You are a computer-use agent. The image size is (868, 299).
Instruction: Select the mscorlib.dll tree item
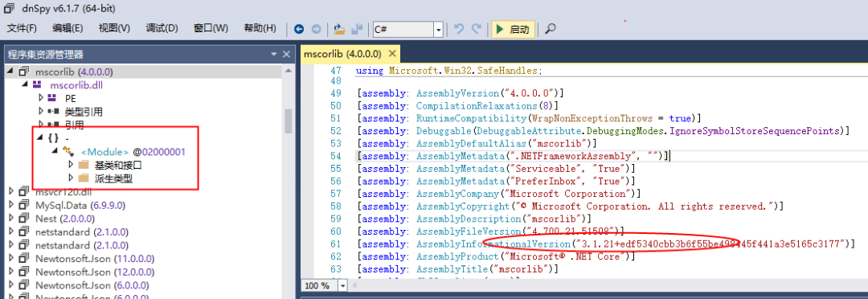pos(76,85)
